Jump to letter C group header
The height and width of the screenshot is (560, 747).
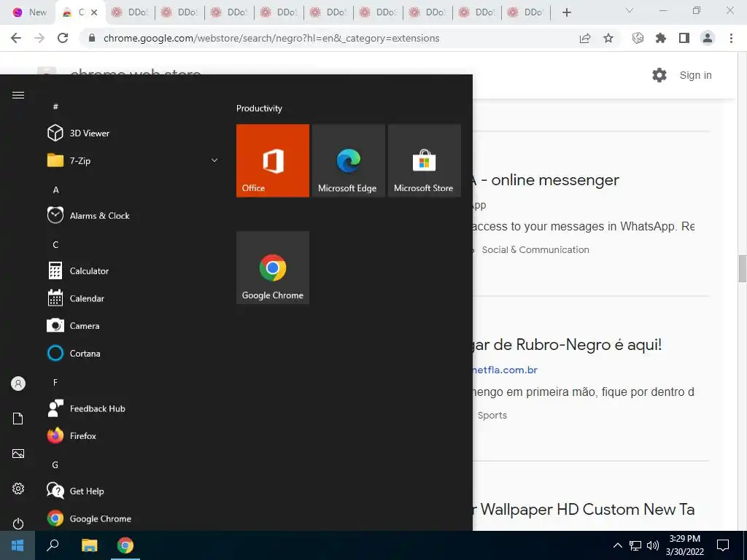[x=55, y=245]
